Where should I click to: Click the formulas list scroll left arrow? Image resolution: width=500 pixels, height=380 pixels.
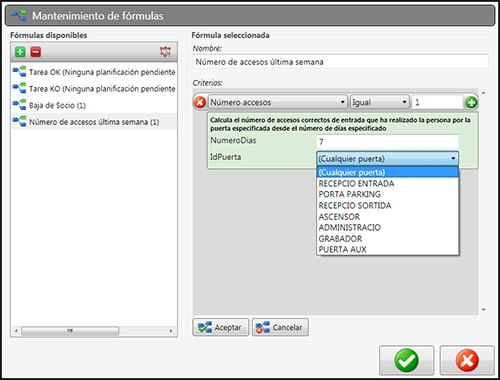(16, 331)
